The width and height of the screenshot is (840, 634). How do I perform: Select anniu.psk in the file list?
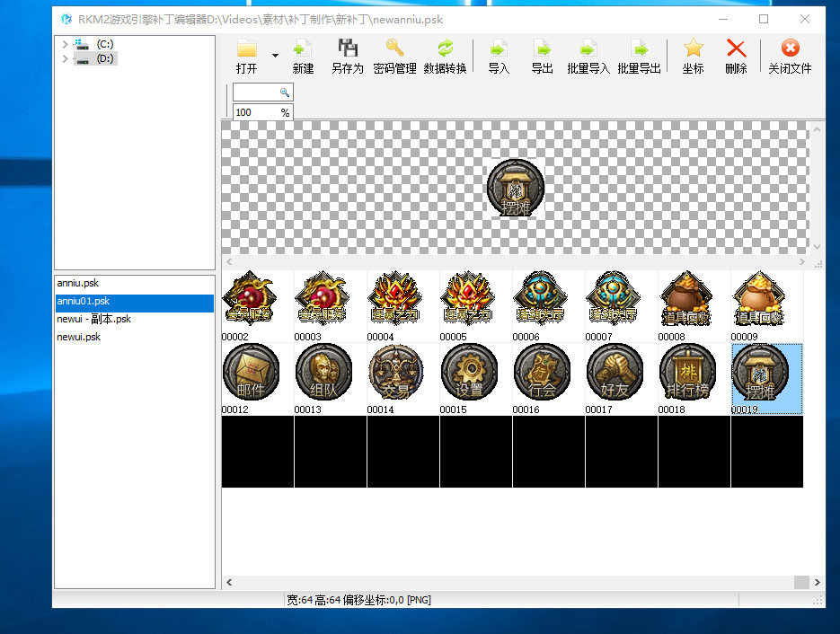click(77, 284)
